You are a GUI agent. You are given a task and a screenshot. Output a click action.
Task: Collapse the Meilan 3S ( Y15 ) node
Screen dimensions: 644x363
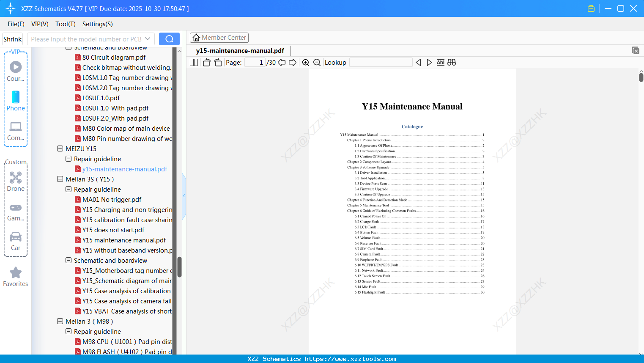pos(60,179)
